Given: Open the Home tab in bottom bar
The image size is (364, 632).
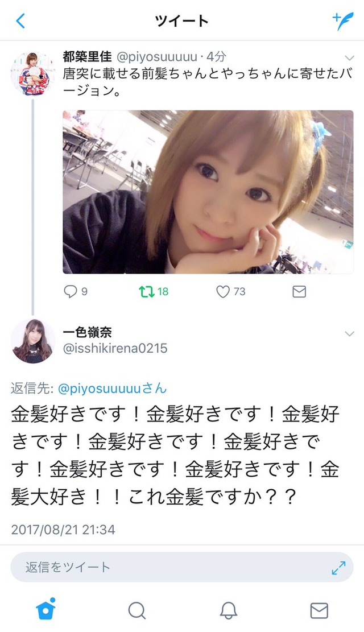Looking at the screenshot, I should [x=45, y=609].
